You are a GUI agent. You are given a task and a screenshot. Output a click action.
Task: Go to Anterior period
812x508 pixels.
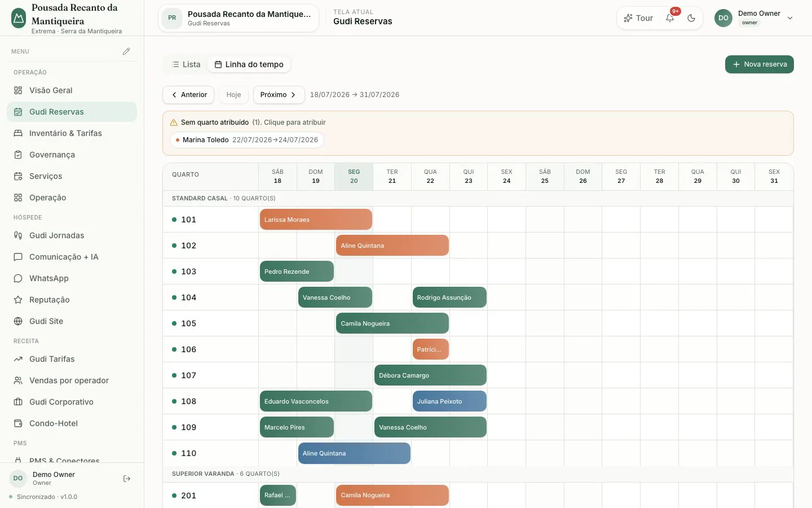(x=188, y=95)
